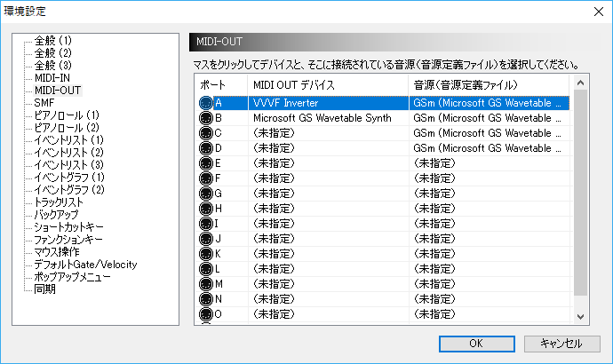613x364 pixels.
Task: Click the scrollbar down arrow in port list
Action: pyautogui.click(x=580, y=317)
